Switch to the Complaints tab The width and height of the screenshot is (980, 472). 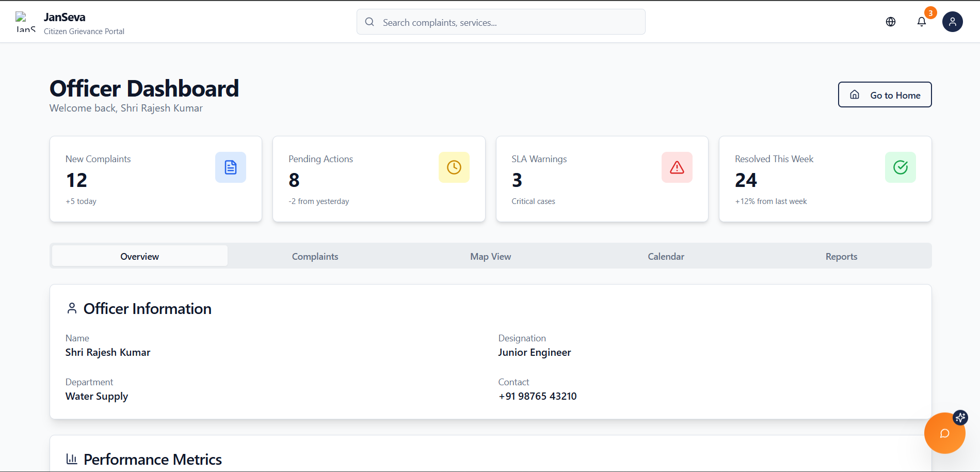(x=315, y=256)
